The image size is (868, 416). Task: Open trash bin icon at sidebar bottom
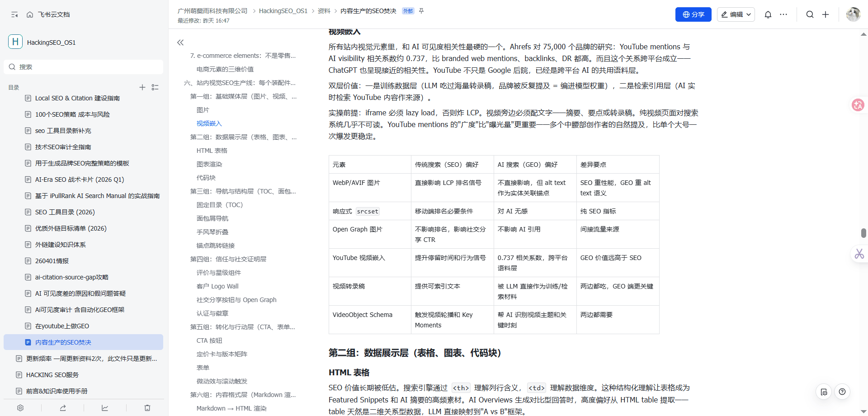[147, 408]
